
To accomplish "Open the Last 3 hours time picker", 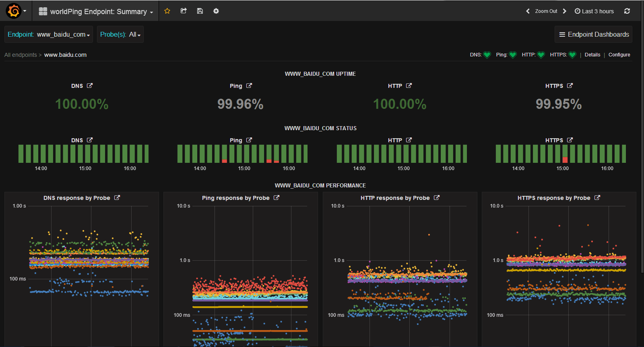I will coord(594,11).
